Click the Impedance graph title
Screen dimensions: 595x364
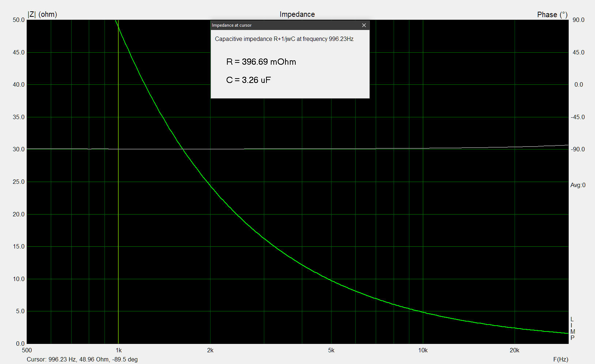coord(297,14)
